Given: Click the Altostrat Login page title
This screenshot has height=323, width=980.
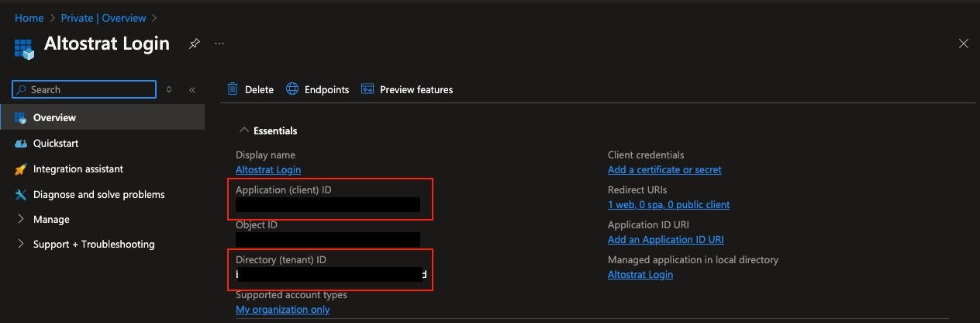Looking at the screenshot, I should 107,43.
